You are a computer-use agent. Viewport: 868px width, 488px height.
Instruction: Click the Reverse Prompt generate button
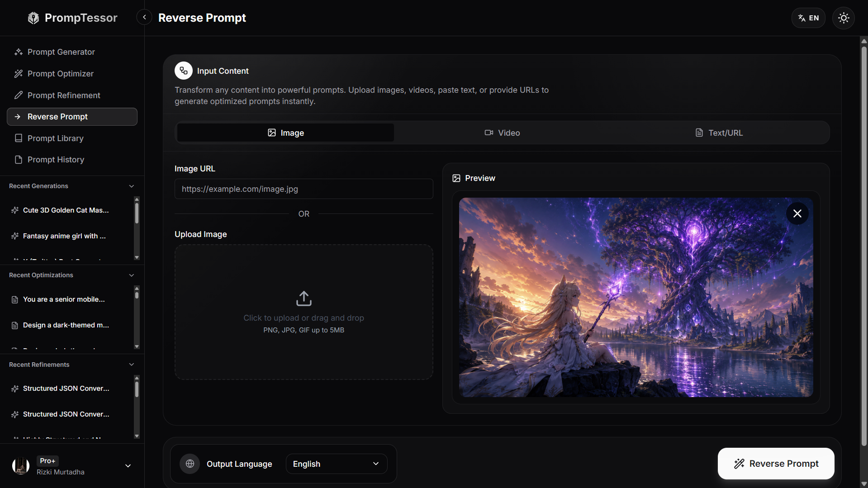point(776,464)
